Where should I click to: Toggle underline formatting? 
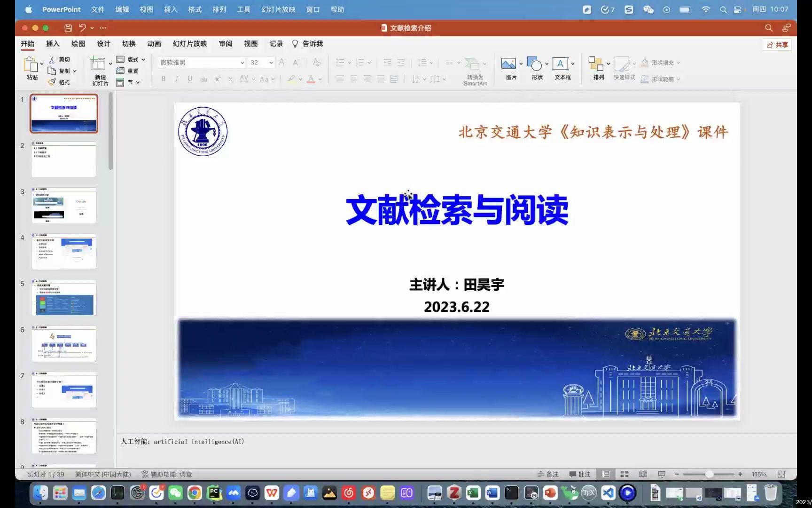click(189, 79)
